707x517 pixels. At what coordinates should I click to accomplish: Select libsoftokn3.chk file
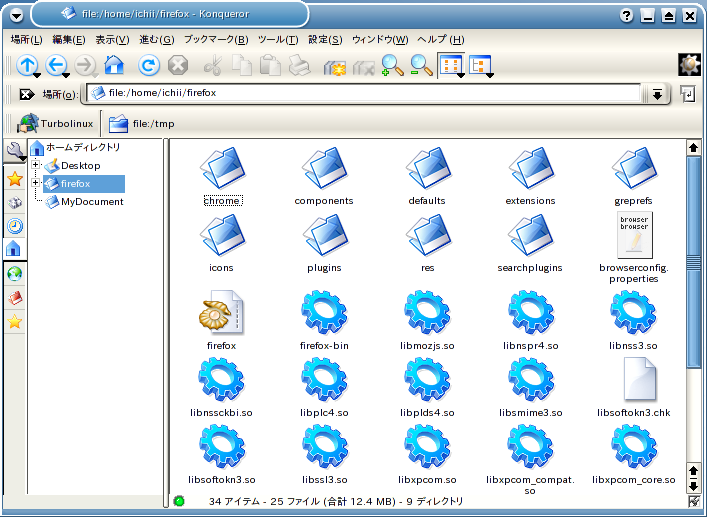tap(634, 387)
